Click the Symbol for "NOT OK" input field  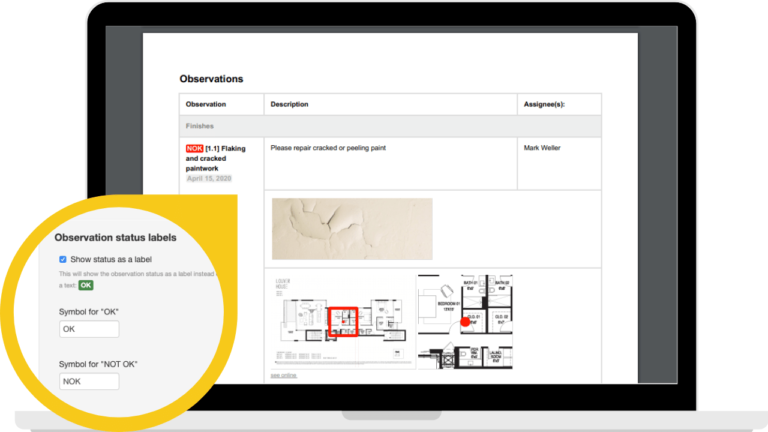(89, 382)
